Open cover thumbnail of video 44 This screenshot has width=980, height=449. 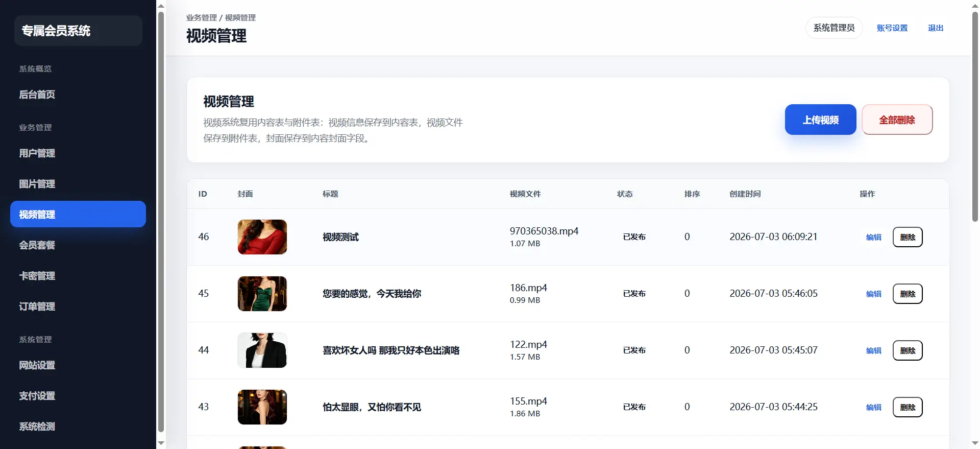pyautogui.click(x=262, y=350)
